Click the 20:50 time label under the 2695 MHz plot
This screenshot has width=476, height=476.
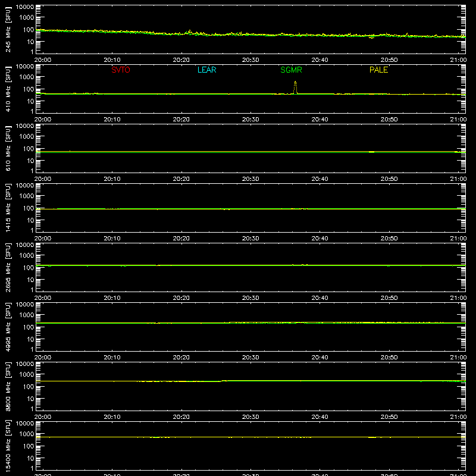389,298
